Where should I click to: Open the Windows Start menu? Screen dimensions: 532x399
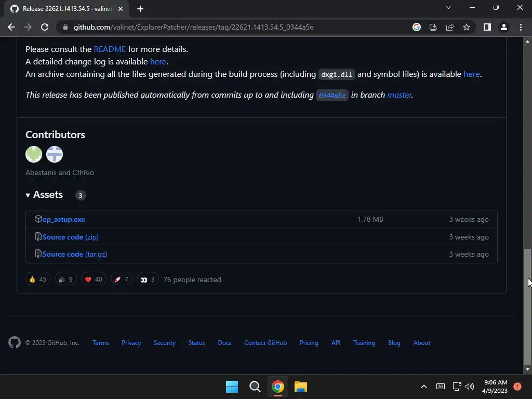tap(232, 387)
